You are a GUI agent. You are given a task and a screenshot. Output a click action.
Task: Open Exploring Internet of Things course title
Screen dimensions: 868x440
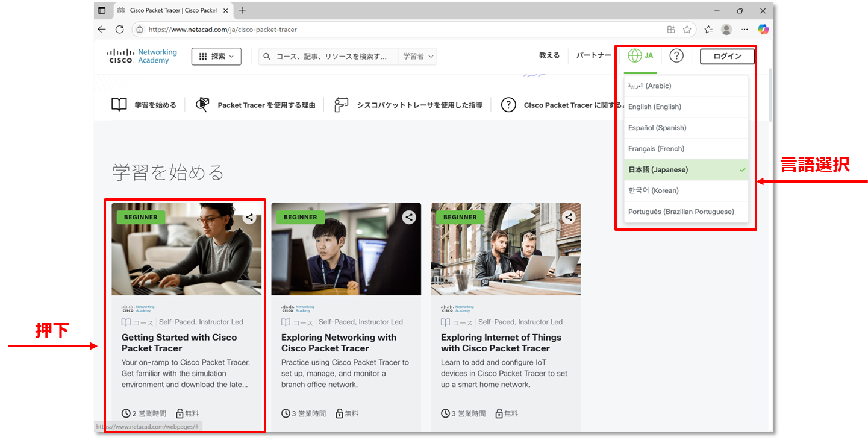point(501,342)
